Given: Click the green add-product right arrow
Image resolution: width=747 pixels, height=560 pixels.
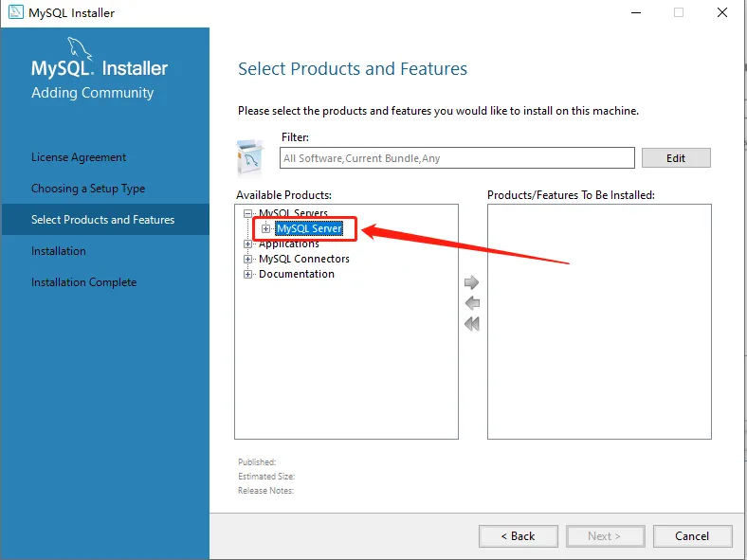Looking at the screenshot, I should coord(471,282).
